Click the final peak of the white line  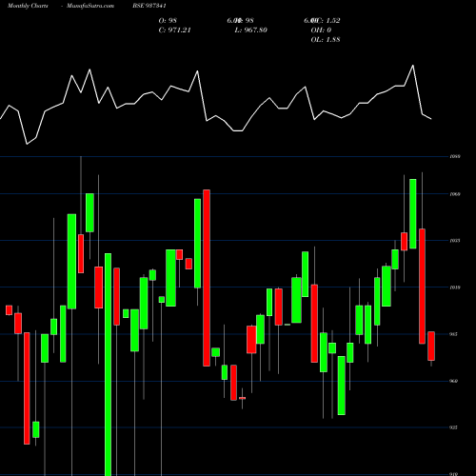coord(413,66)
